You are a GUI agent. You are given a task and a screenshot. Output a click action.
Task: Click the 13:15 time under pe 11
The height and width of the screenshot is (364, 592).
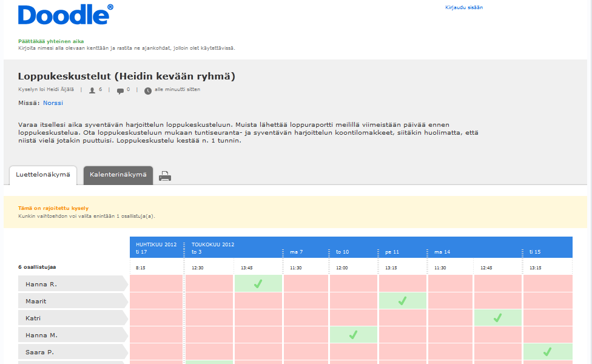click(x=391, y=268)
